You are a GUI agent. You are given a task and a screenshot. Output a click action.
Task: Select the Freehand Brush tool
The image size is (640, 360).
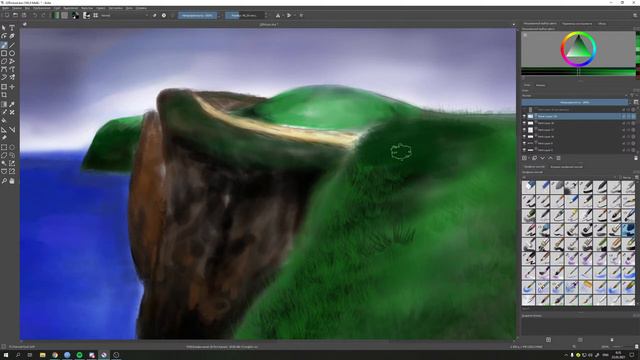(4, 45)
